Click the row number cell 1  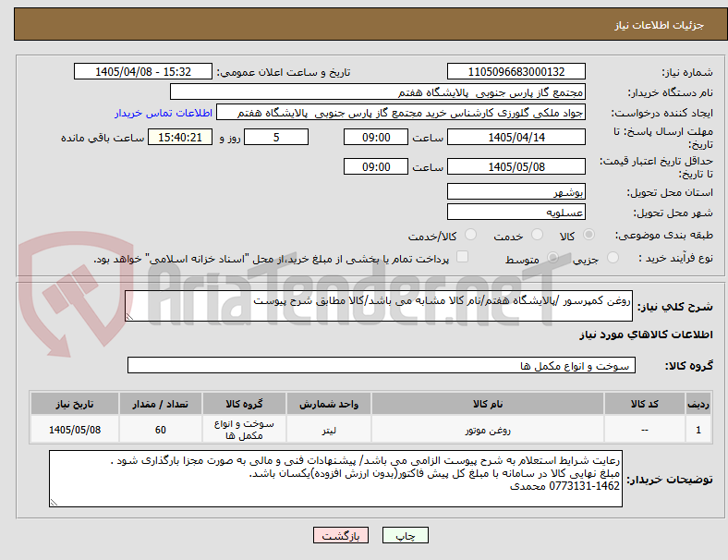pos(698,430)
